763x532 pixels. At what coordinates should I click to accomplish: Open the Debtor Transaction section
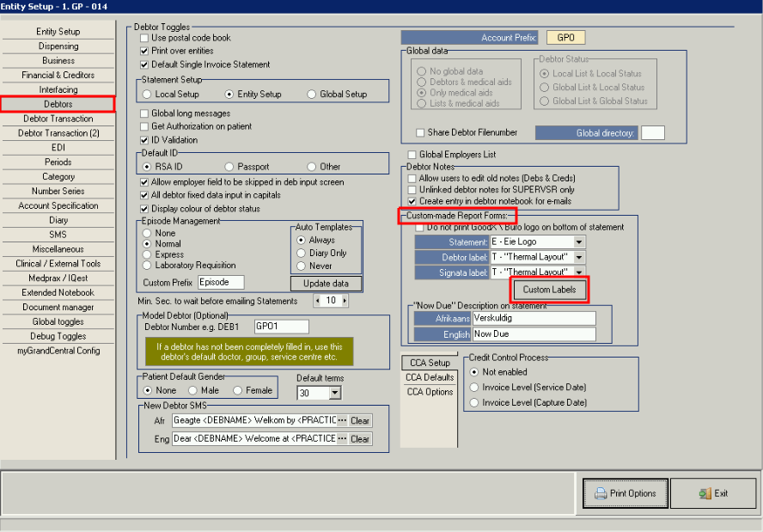(58, 119)
